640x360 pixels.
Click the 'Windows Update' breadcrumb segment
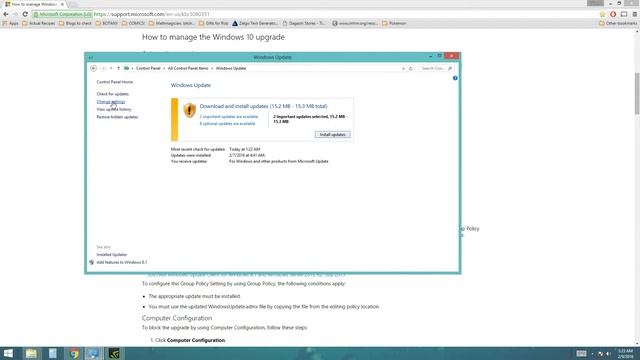coord(231,69)
